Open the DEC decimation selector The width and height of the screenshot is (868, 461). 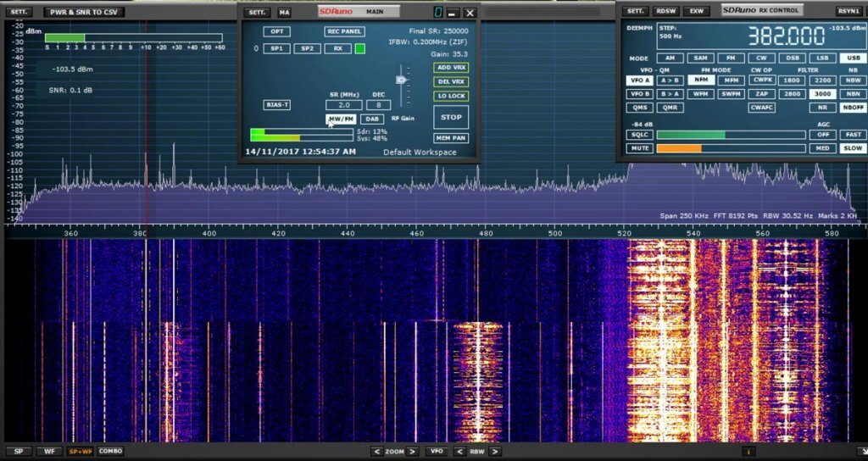point(378,105)
